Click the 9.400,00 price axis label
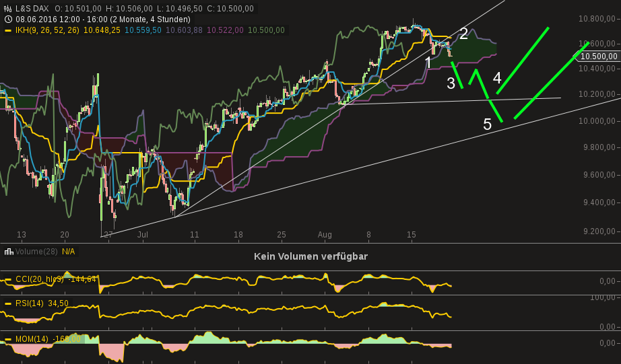Image resolution: width=621 pixels, height=364 pixels. click(x=599, y=203)
